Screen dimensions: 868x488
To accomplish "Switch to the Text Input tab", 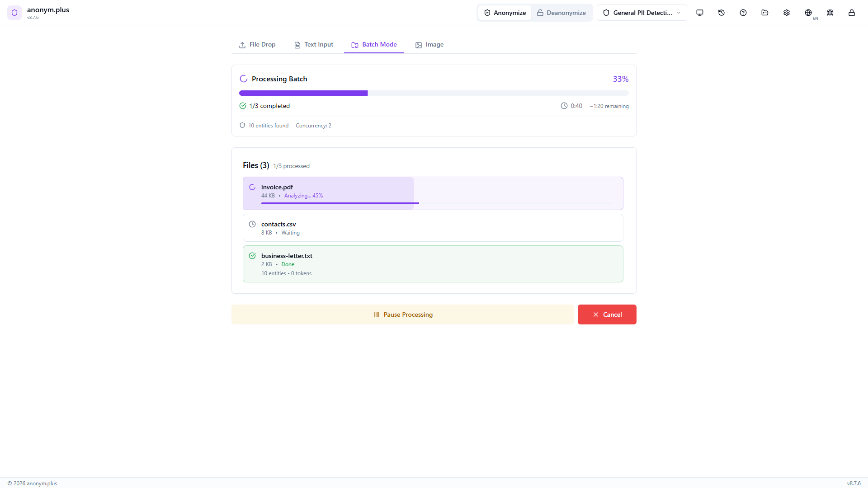I will (313, 44).
